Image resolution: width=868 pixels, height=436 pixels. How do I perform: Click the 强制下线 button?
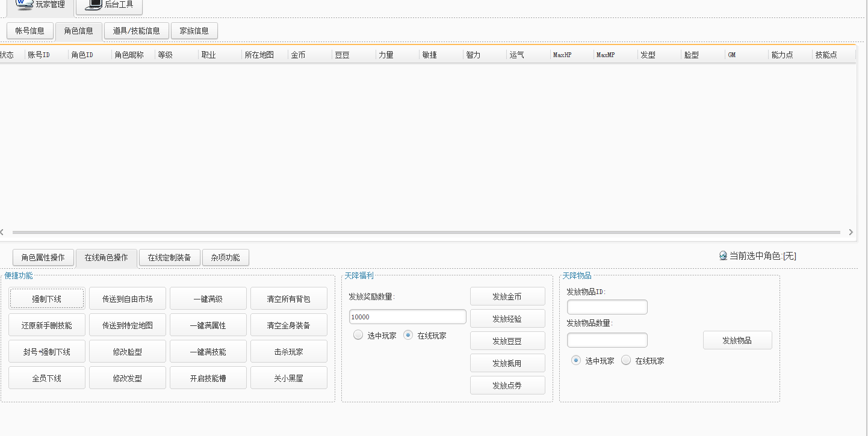point(47,299)
